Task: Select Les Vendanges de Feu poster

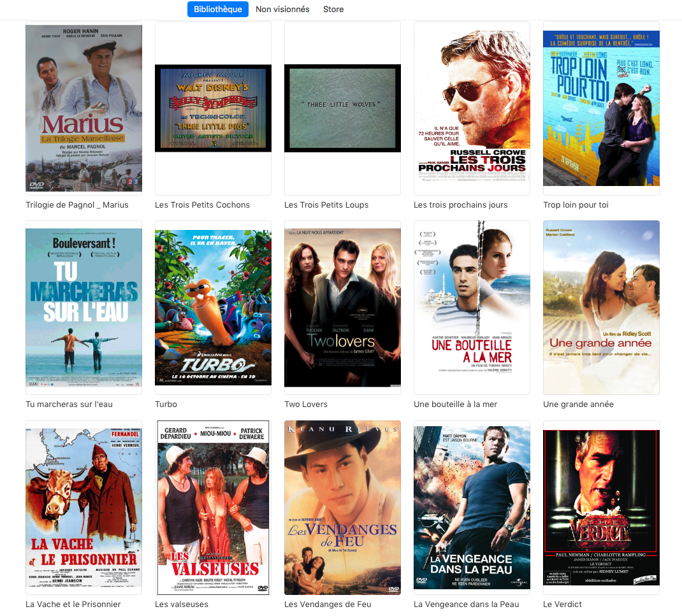Action: click(x=342, y=508)
